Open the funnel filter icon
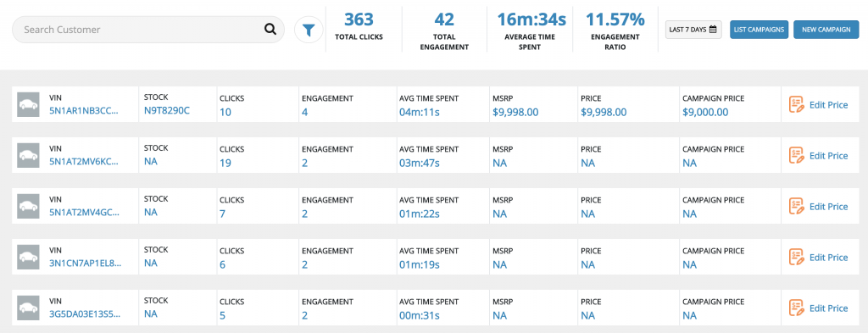This screenshot has height=333, width=868. 309,30
